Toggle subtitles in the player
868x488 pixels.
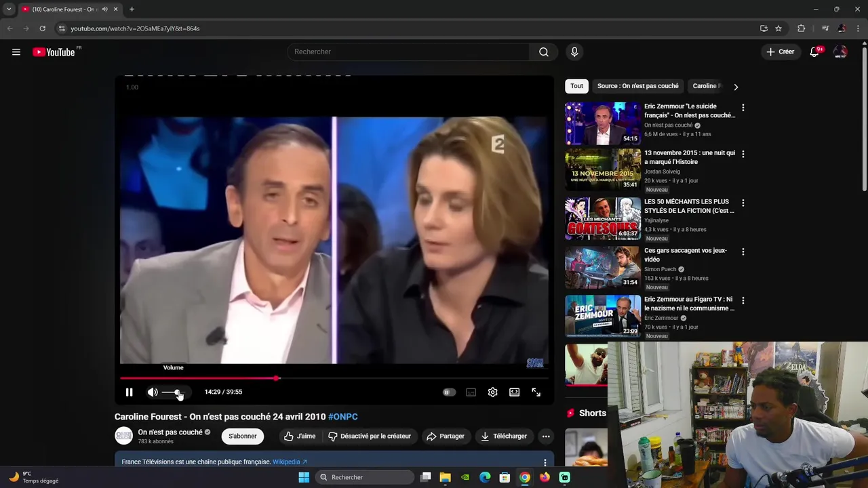point(471,392)
